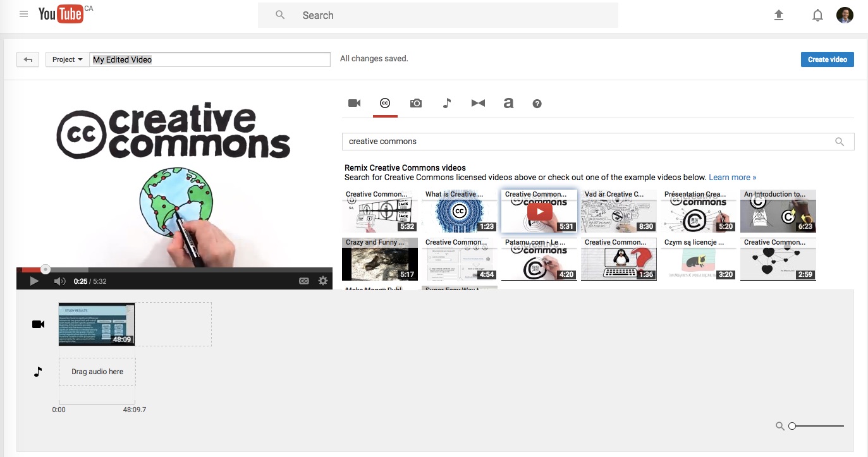Select the 48:09 clip in the timeline

click(x=97, y=324)
